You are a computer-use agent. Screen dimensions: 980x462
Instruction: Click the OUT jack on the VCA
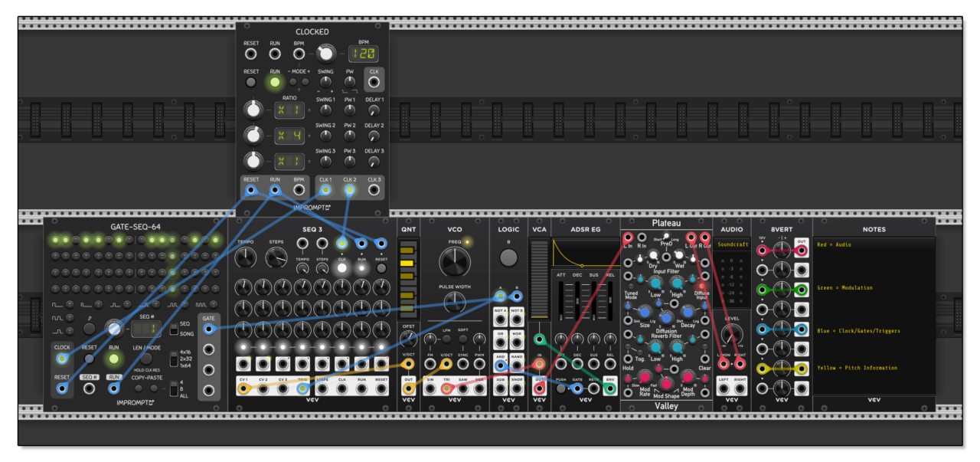539,388
